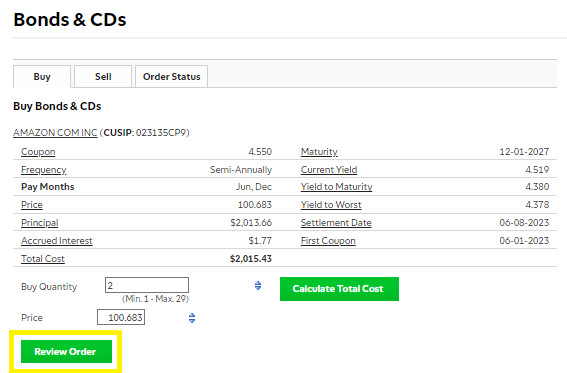The height and width of the screenshot is (373, 567).
Task: Select the current yield value 4.519
Action: pyautogui.click(x=537, y=170)
